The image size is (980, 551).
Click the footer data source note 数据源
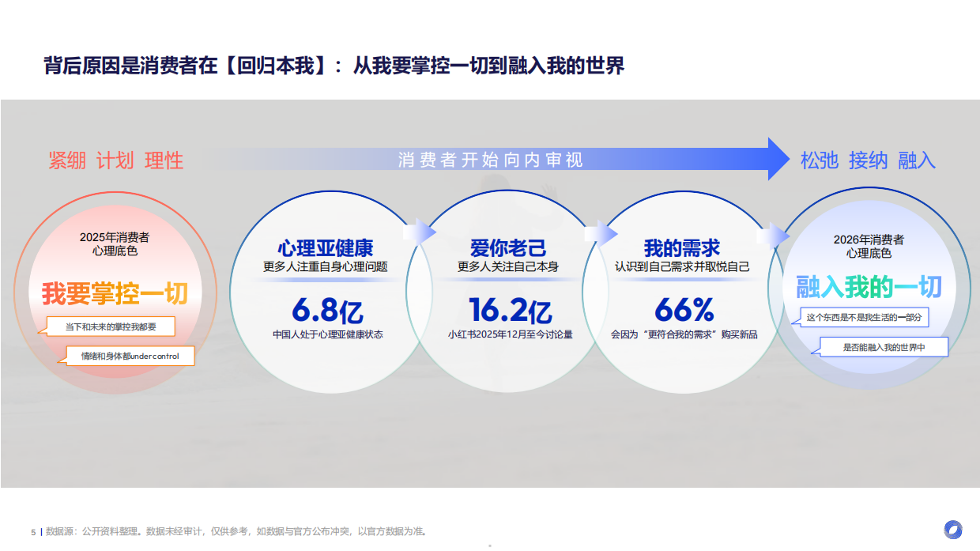[237, 531]
